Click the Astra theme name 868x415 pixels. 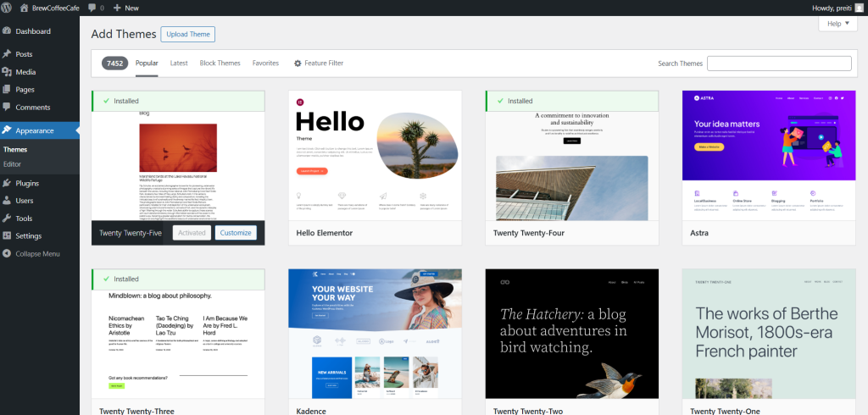click(699, 233)
